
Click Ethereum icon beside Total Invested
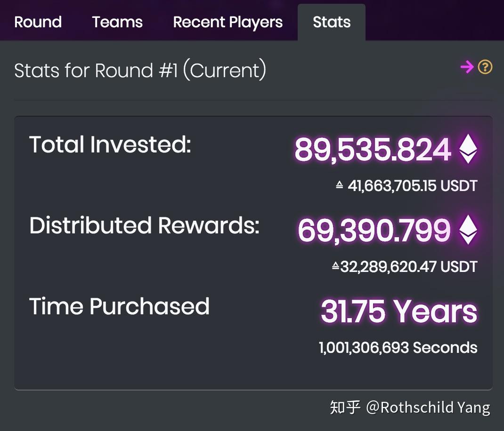[468, 149]
